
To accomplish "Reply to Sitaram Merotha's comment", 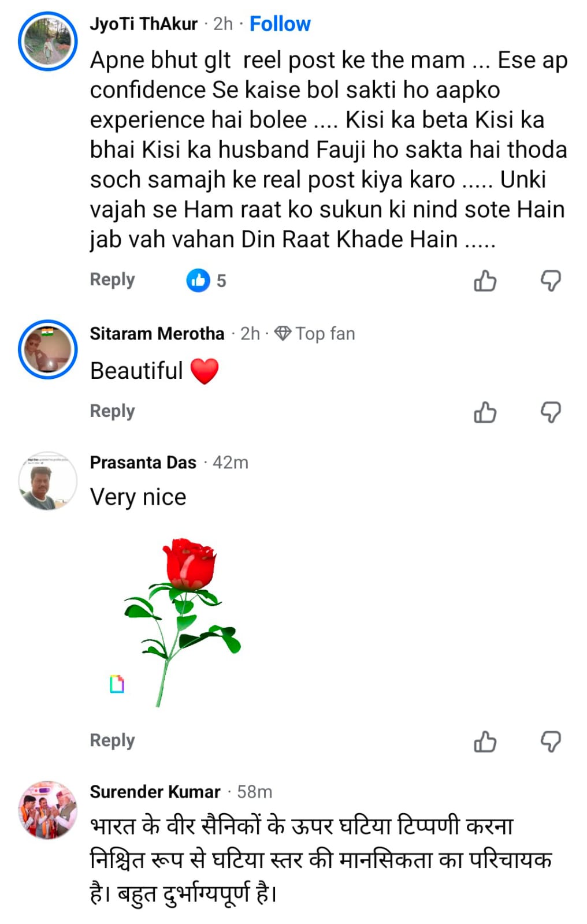I will 112,411.
